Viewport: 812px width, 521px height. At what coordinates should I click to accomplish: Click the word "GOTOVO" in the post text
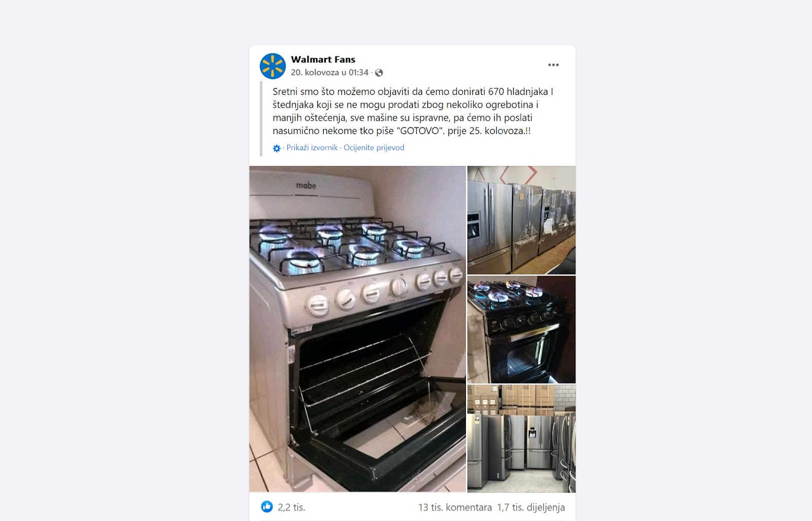(x=419, y=131)
